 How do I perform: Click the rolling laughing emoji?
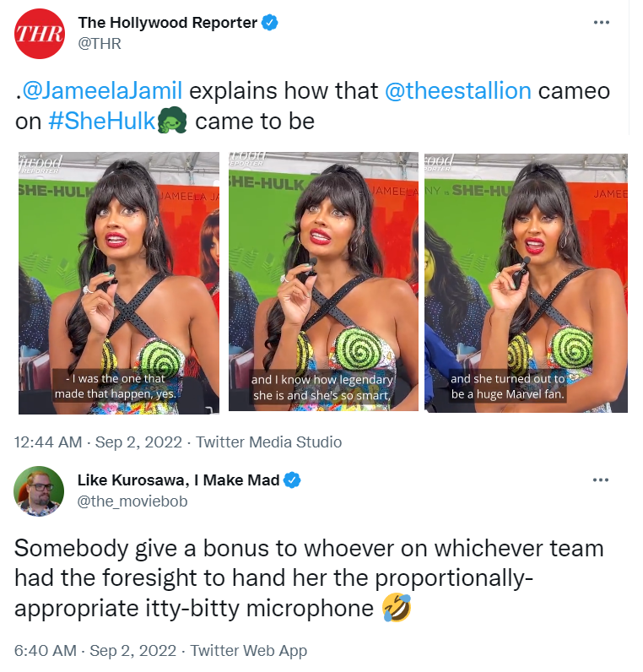[397, 608]
